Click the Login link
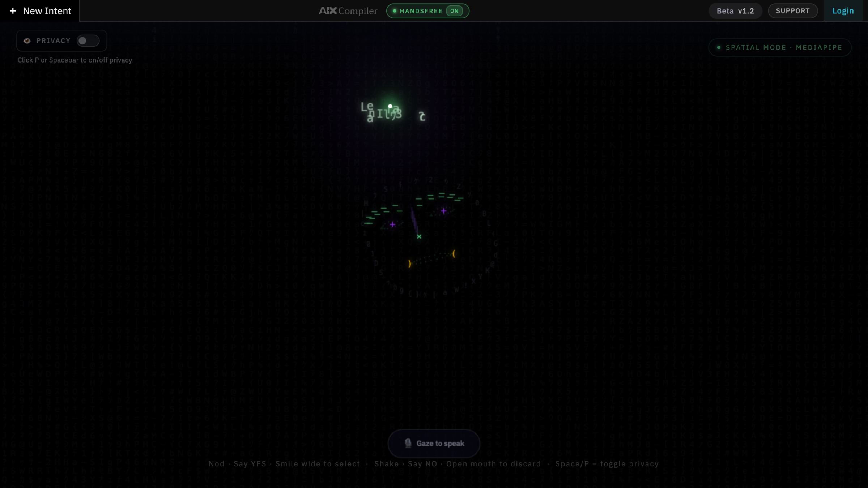The image size is (868, 488). (x=843, y=11)
